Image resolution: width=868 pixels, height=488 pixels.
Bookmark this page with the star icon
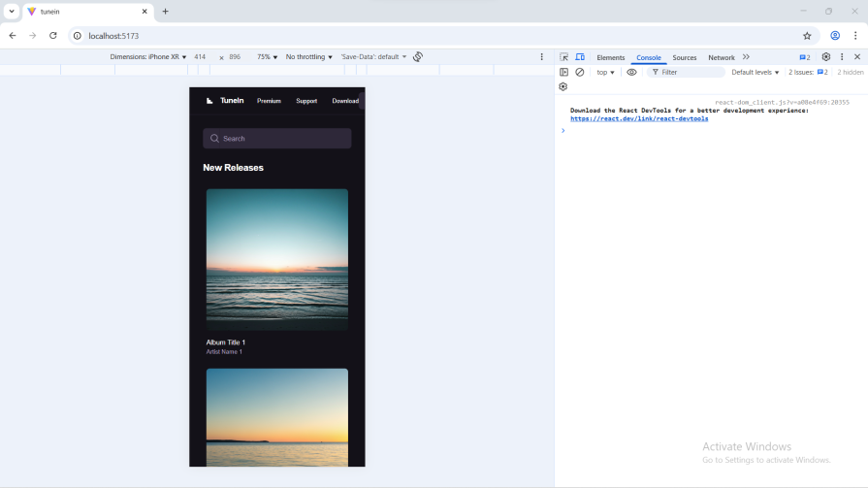807,36
